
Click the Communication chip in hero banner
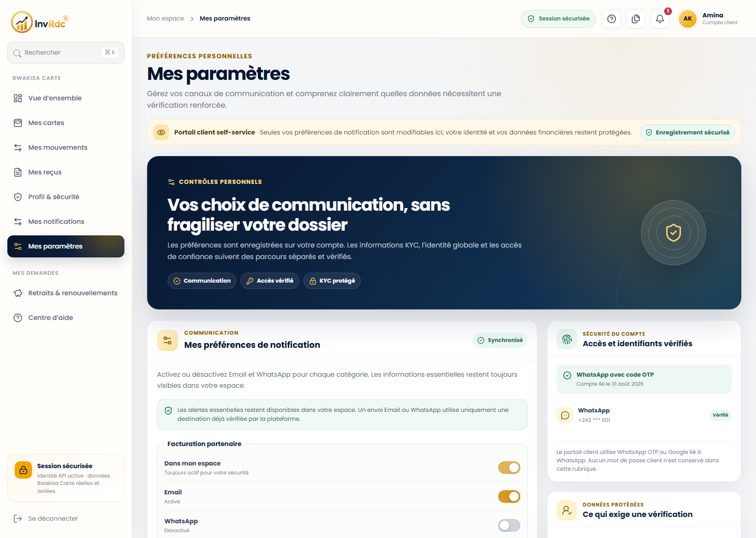point(202,281)
